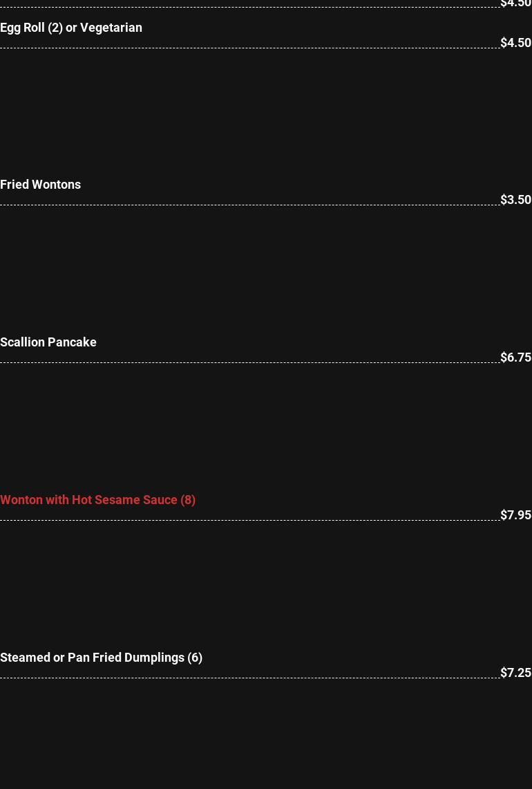Choose Steamed or Pan Fried Dumplings item

101,658
